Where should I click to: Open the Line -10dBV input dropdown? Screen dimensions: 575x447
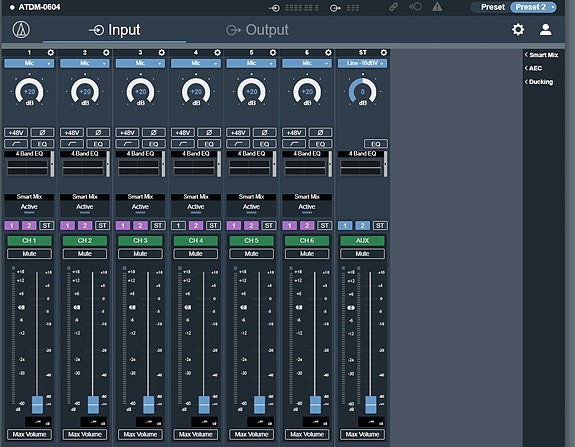tap(362, 63)
